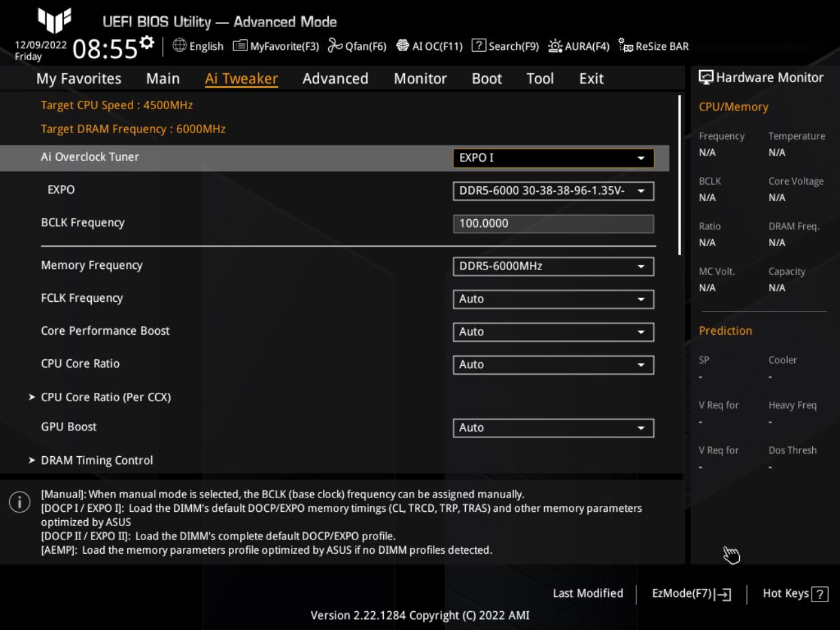Click the 08:55 clock display
The width and height of the screenshot is (840, 630).
click(x=105, y=49)
